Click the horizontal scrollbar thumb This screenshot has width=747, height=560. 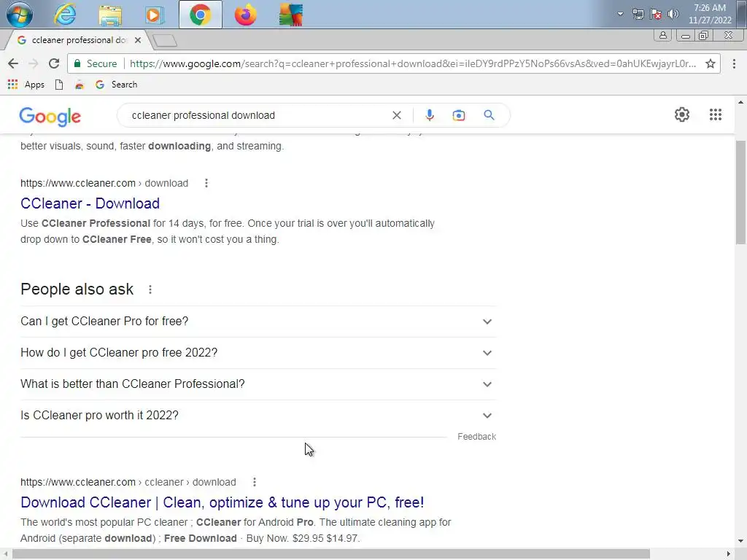[x=330, y=554]
